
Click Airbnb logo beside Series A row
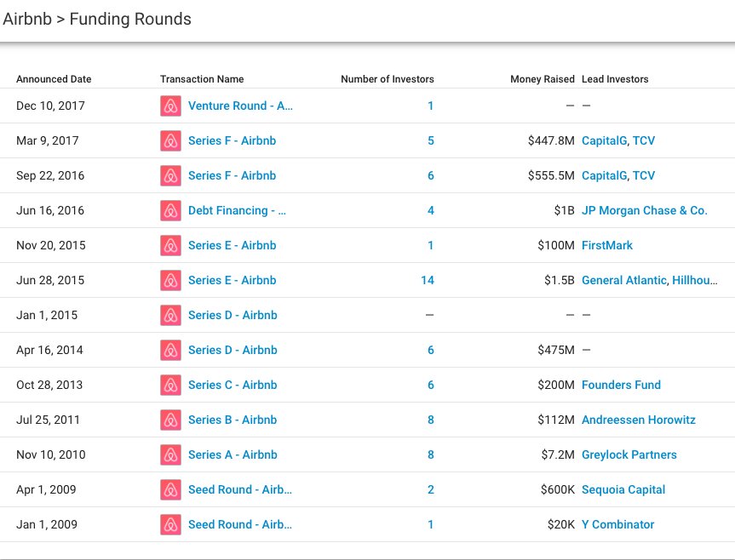(x=170, y=455)
